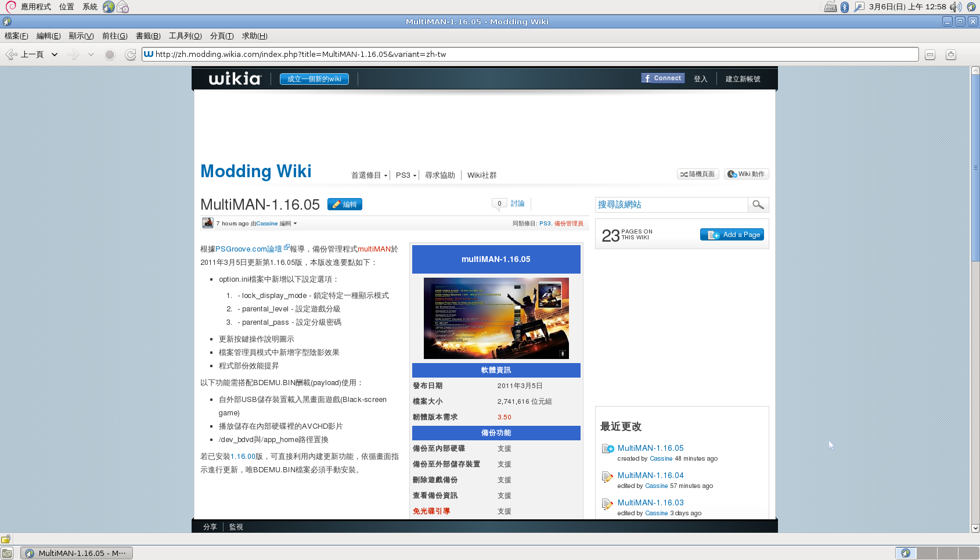
Task: Click the browser forward arrow button
Action: (x=73, y=55)
